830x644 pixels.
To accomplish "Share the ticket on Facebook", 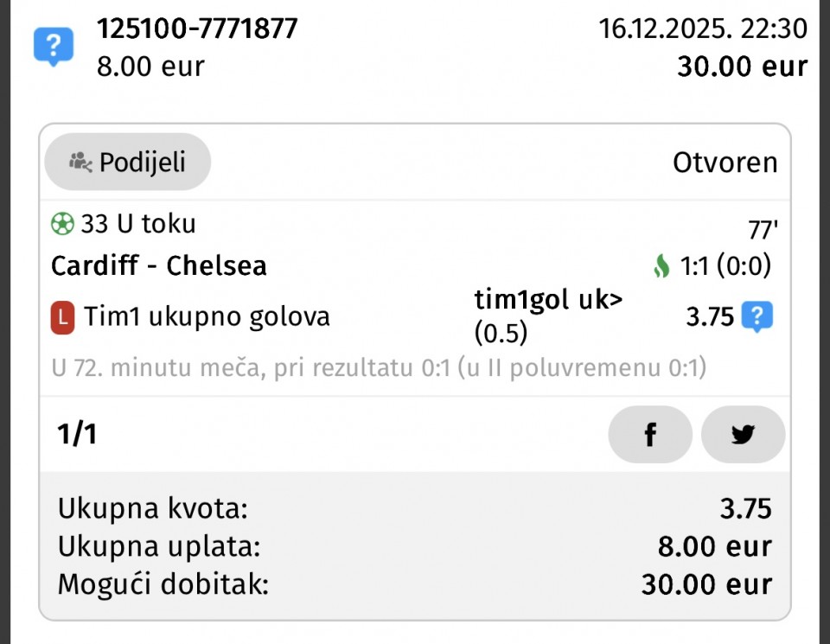I will point(650,435).
